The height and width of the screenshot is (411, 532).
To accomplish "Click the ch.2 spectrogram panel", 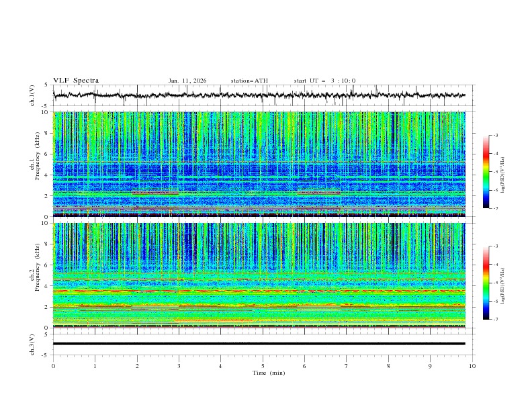I will click(x=262, y=275).
